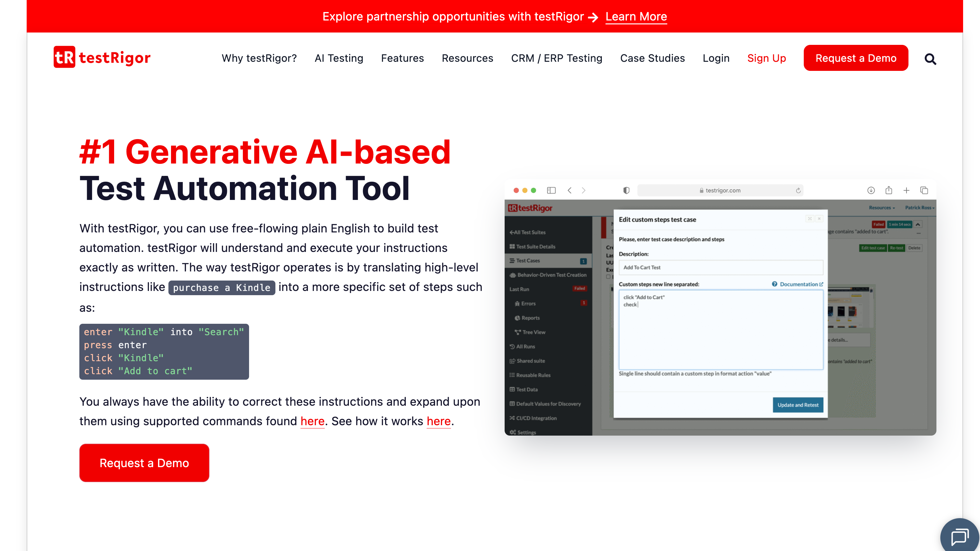
Task: Click the purchase a Kindle code snippet
Action: click(221, 287)
